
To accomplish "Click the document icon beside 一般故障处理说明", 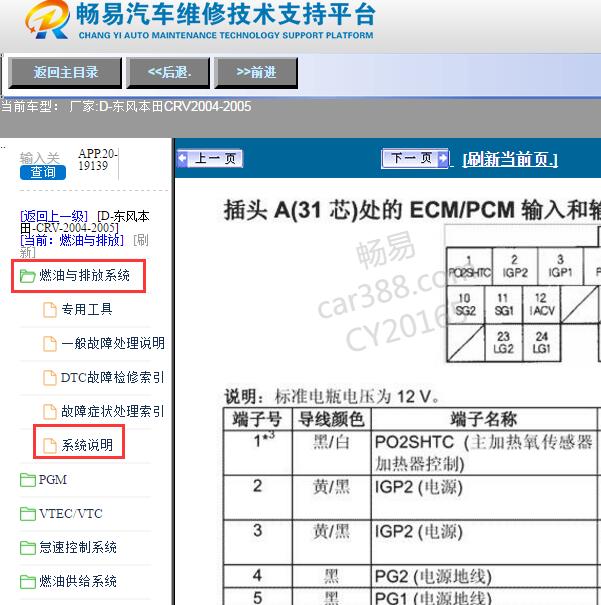I will [50, 343].
